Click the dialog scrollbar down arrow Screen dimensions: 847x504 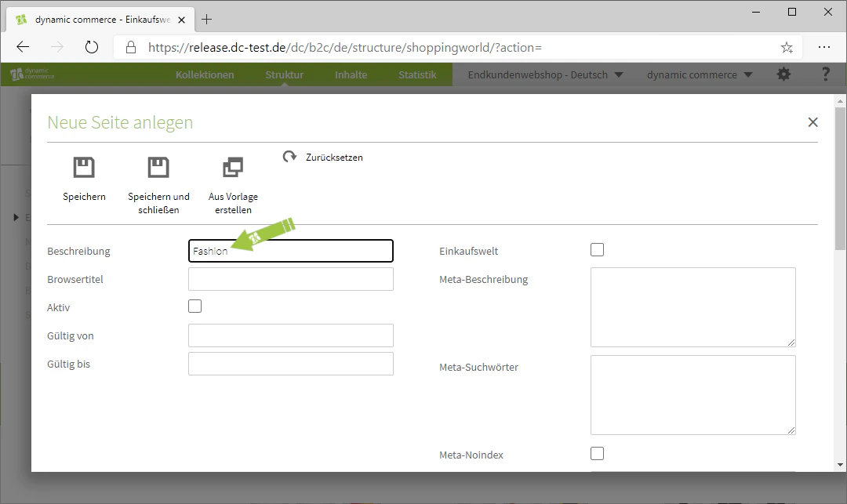[840, 465]
